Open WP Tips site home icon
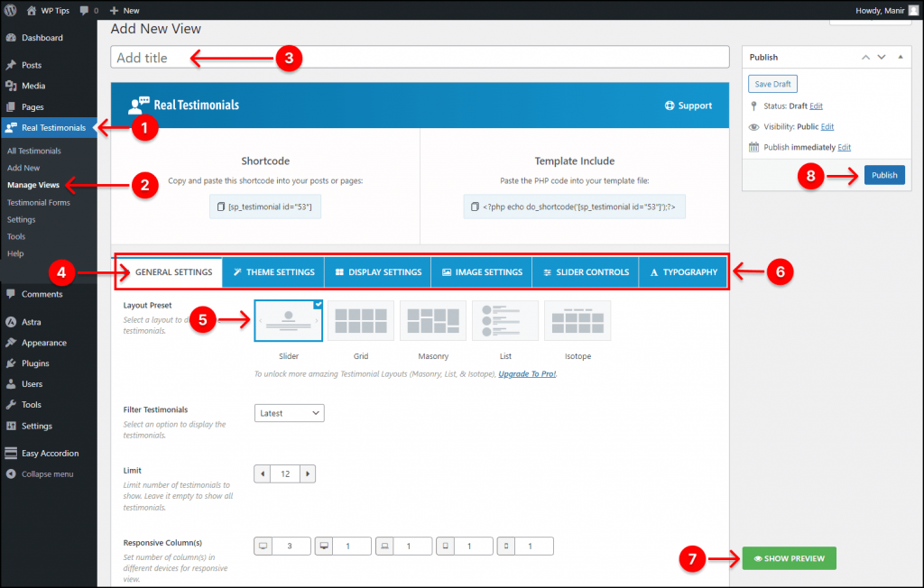 click(x=32, y=10)
